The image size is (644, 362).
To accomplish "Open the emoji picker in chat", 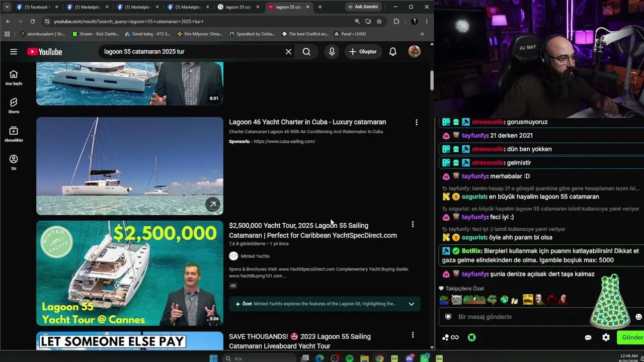I will 638,317.
